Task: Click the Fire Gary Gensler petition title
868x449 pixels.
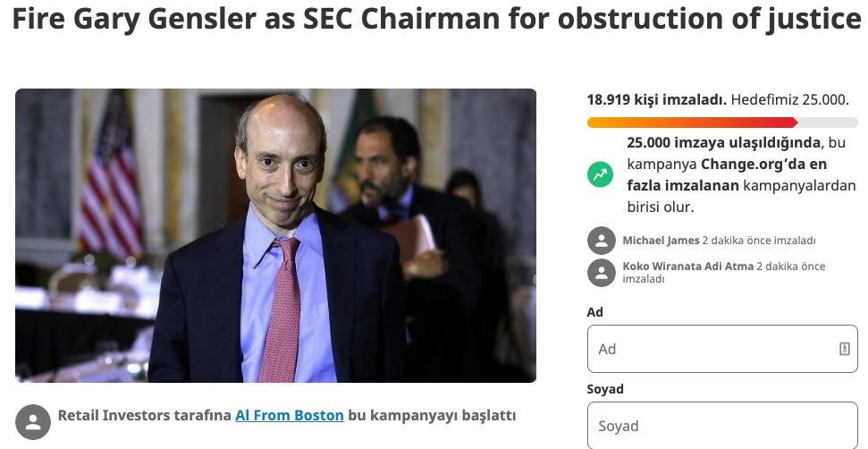Action: (x=434, y=20)
